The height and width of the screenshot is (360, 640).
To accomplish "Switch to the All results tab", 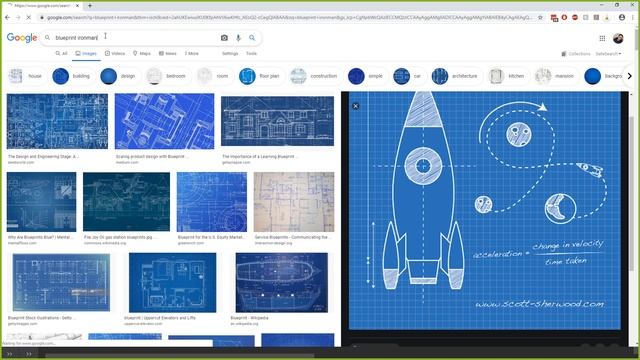I will [61, 53].
